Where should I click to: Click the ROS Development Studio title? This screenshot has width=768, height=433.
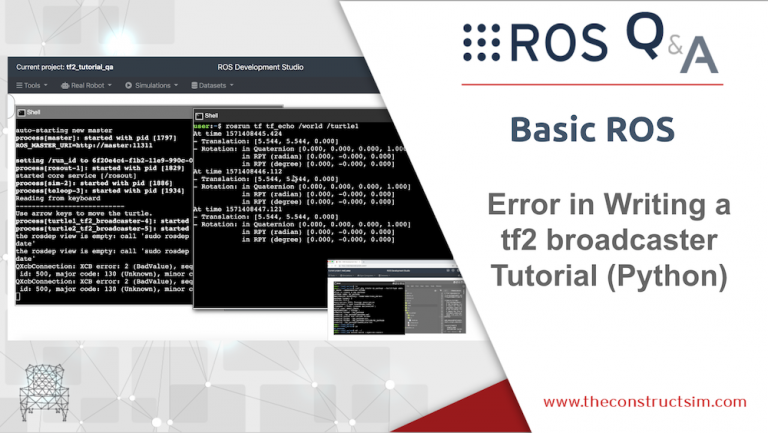tap(260, 67)
